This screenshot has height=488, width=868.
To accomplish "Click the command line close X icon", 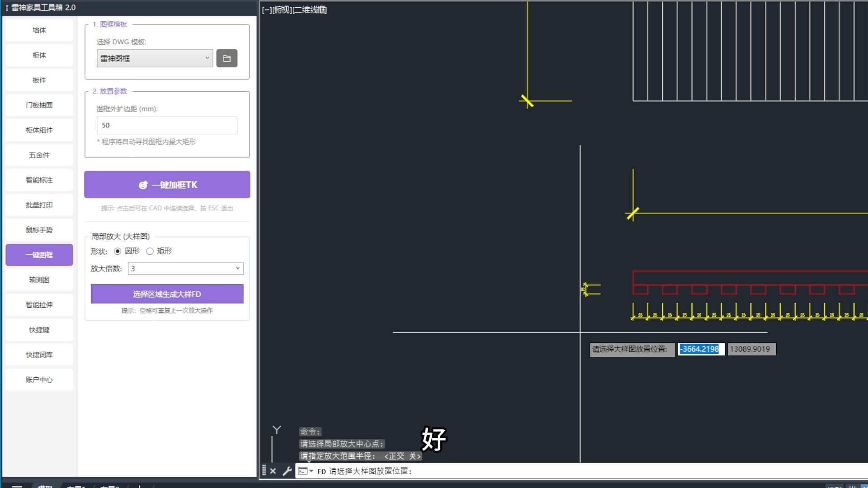I will (273, 471).
